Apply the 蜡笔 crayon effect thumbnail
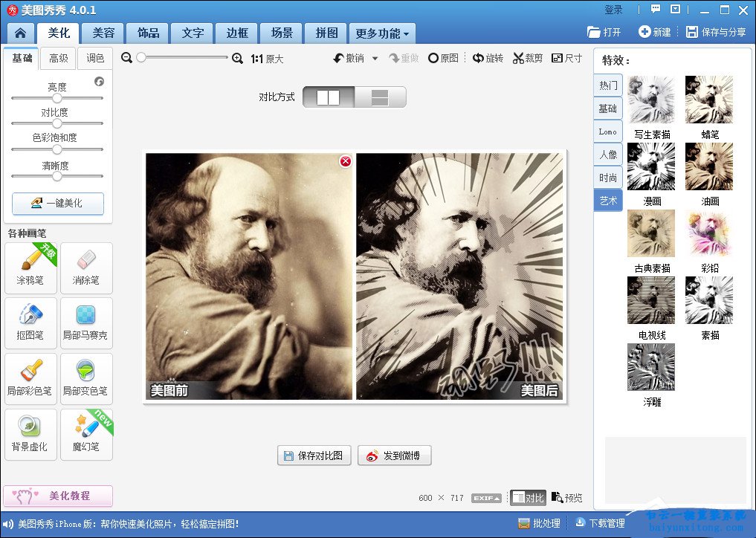 pyautogui.click(x=708, y=99)
